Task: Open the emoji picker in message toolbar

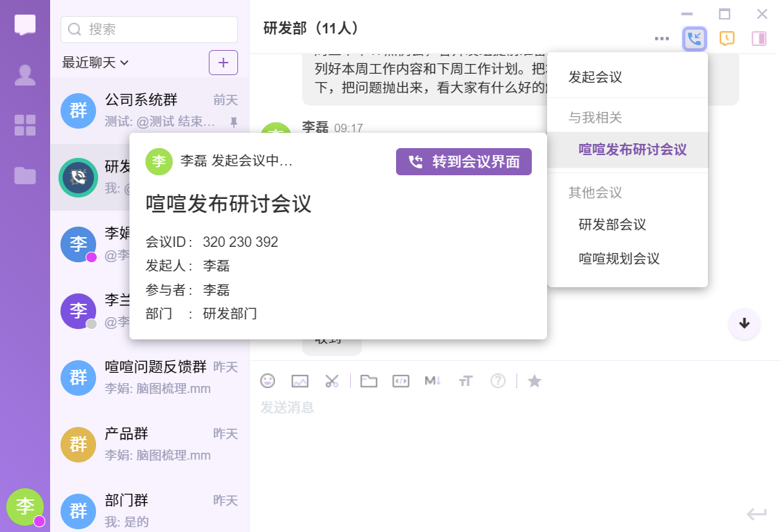Action: [267, 381]
